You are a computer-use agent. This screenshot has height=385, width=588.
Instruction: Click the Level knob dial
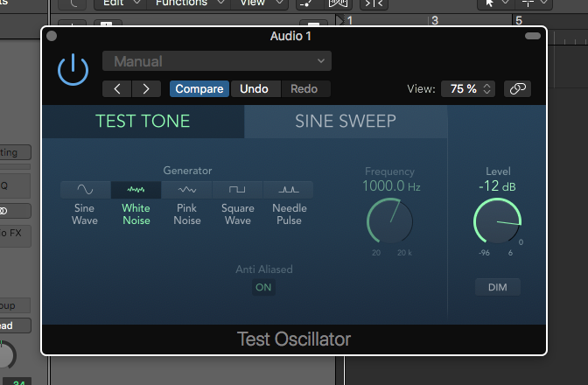498,222
